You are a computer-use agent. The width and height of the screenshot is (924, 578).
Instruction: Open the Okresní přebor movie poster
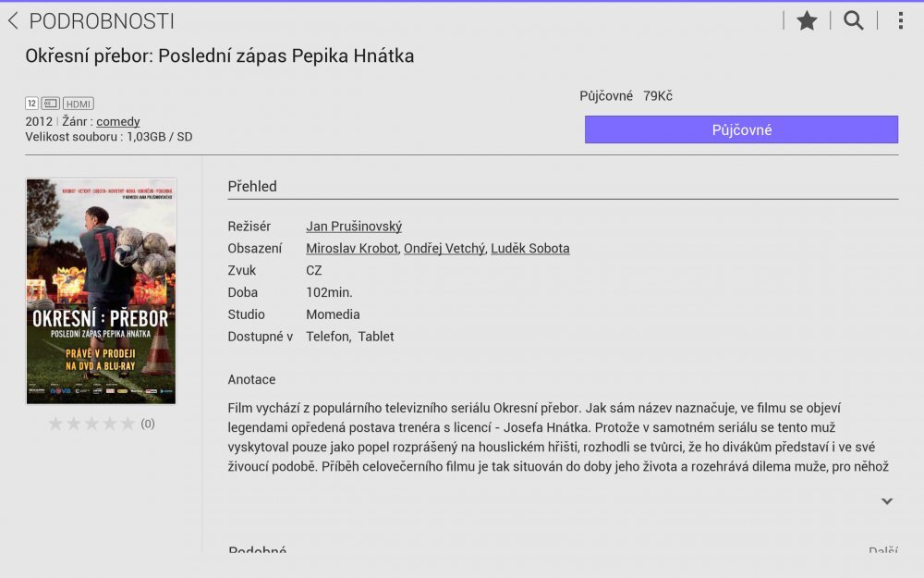pos(101,291)
